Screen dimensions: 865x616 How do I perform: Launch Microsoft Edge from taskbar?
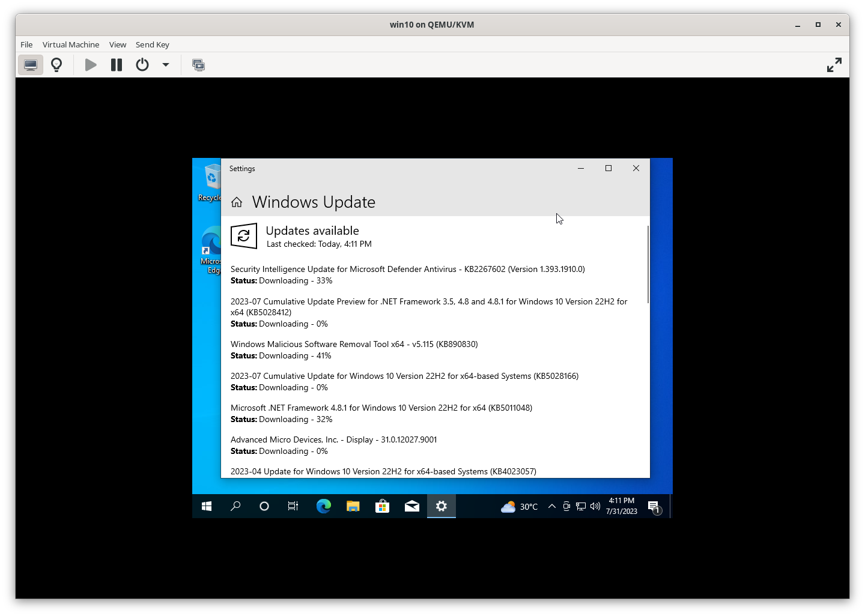coord(323,506)
